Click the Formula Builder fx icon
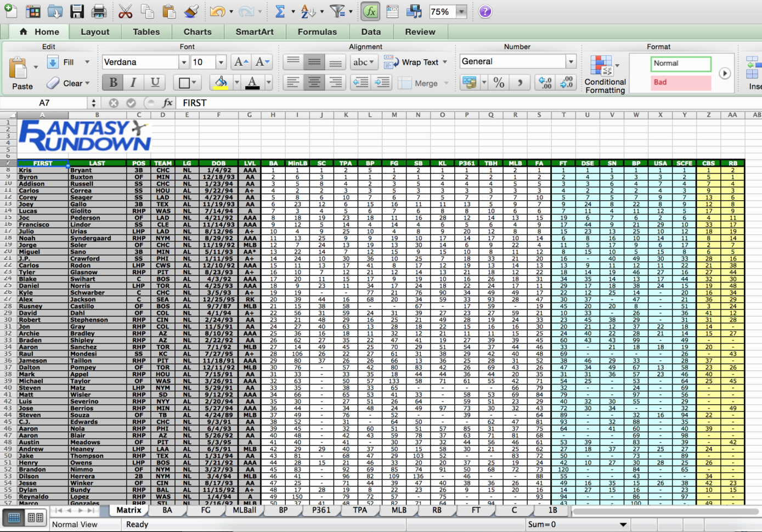 (370, 11)
